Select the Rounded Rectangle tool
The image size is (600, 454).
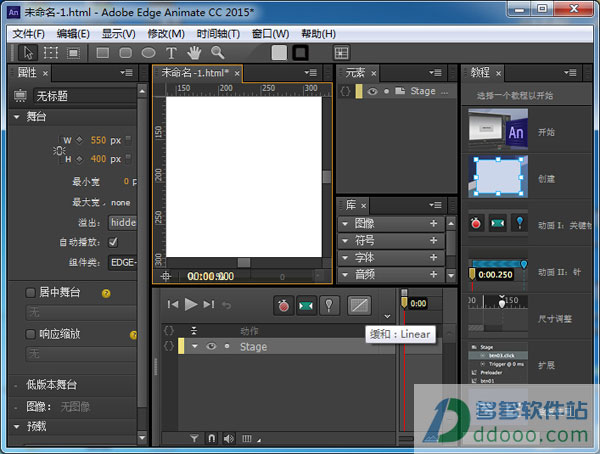tap(126, 53)
